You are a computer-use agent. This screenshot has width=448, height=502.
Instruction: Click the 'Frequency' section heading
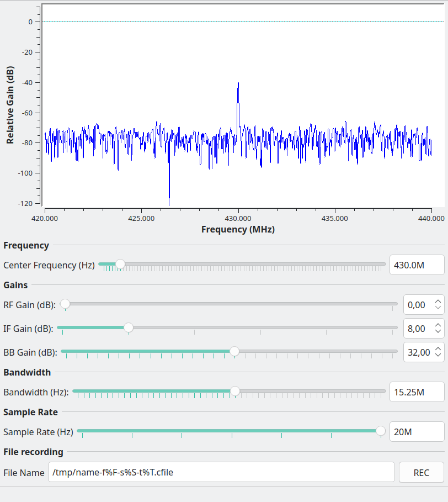(x=26, y=245)
